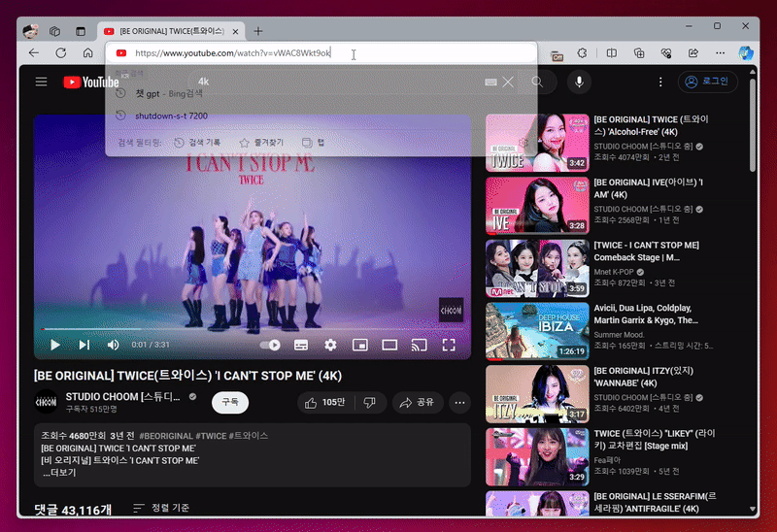Select the '챗 gpt - Bing검색' suggestion

(321, 93)
